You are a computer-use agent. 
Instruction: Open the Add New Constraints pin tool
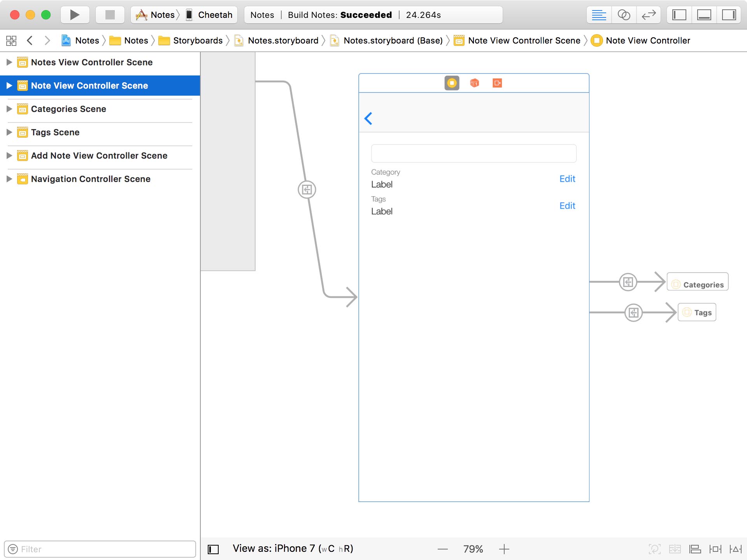716,549
